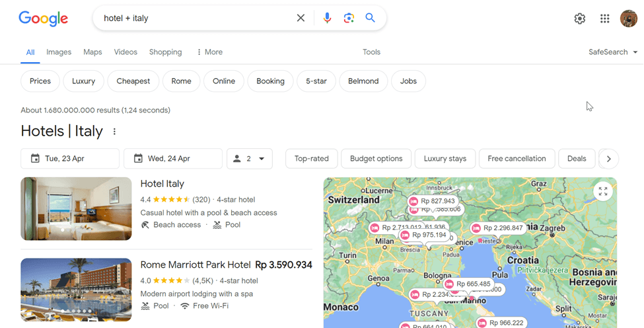Click the Free Wi-Fi amenity icon
The image size is (644, 328).
pos(185,306)
